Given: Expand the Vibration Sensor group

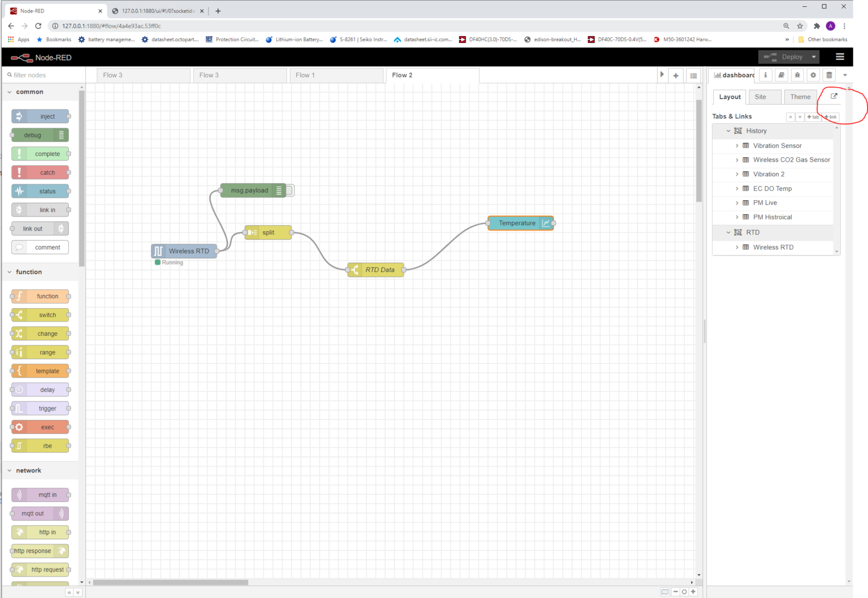Looking at the screenshot, I should [737, 146].
